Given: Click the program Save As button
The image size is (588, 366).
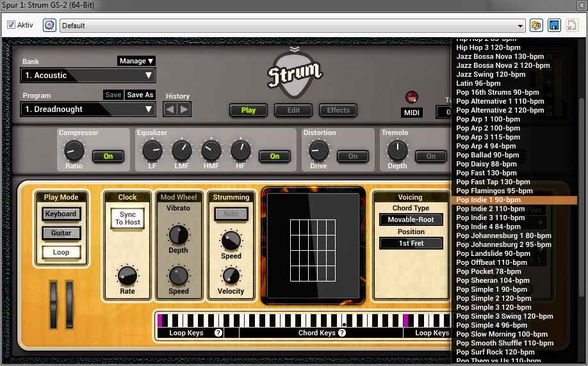Looking at the screenshot, I should click(140, 95).
